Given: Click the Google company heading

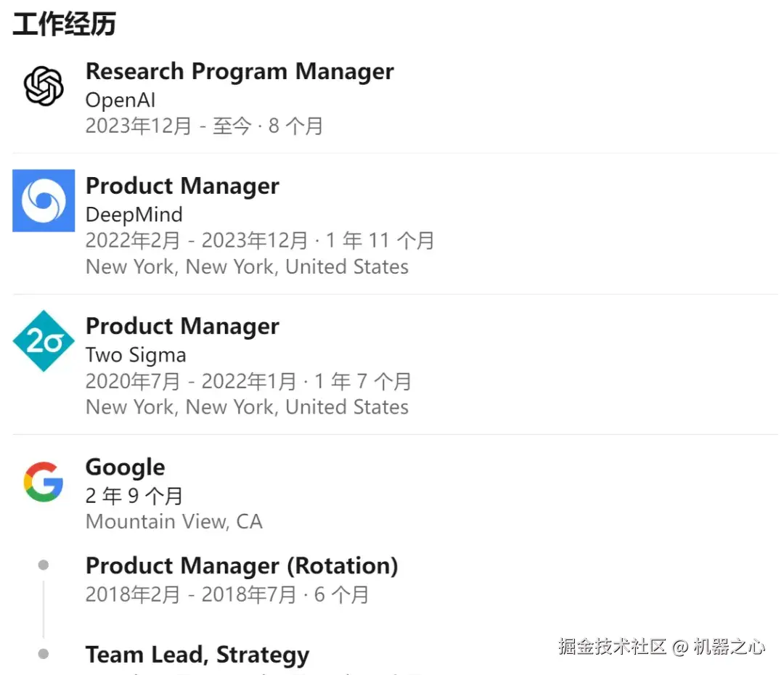Looking at the screenshot, I should 125,467.
